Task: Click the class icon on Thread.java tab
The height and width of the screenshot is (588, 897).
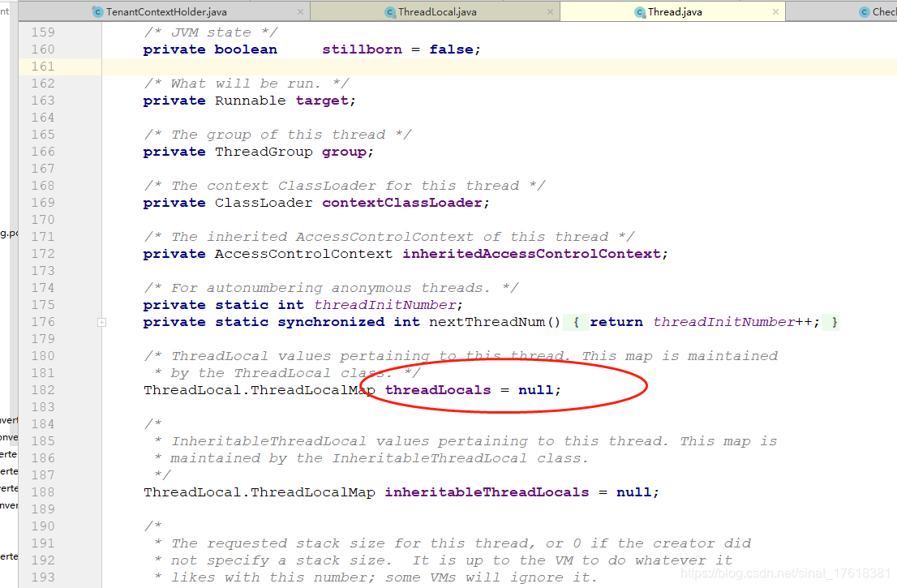Action: (640, 12)
